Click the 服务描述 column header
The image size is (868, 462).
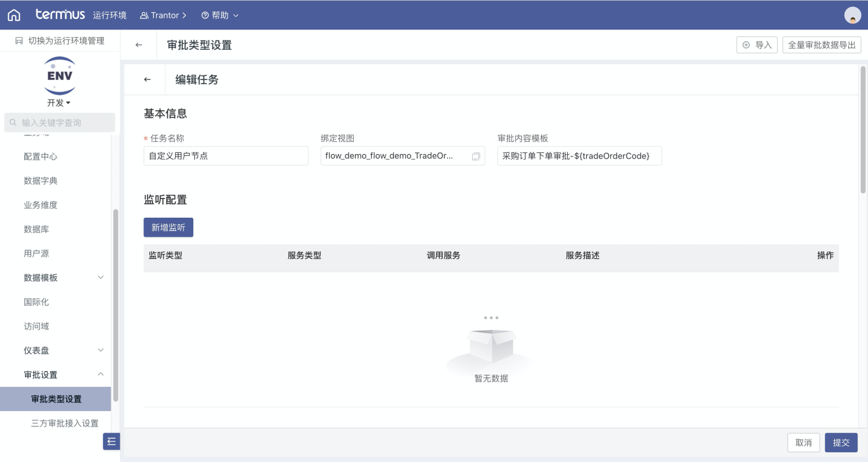point(583,255)
